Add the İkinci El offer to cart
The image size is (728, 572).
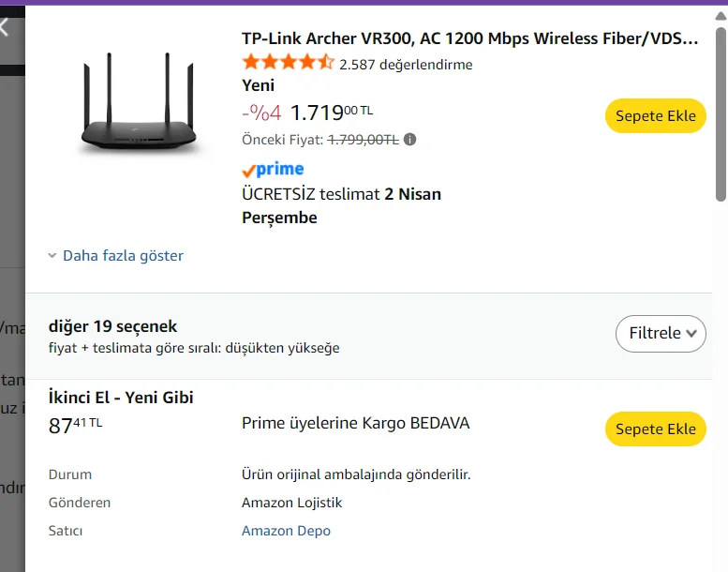pos(655,429)
